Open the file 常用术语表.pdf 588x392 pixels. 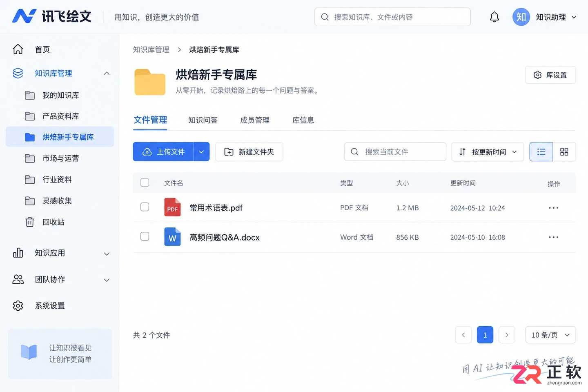[x=216, y=208]
